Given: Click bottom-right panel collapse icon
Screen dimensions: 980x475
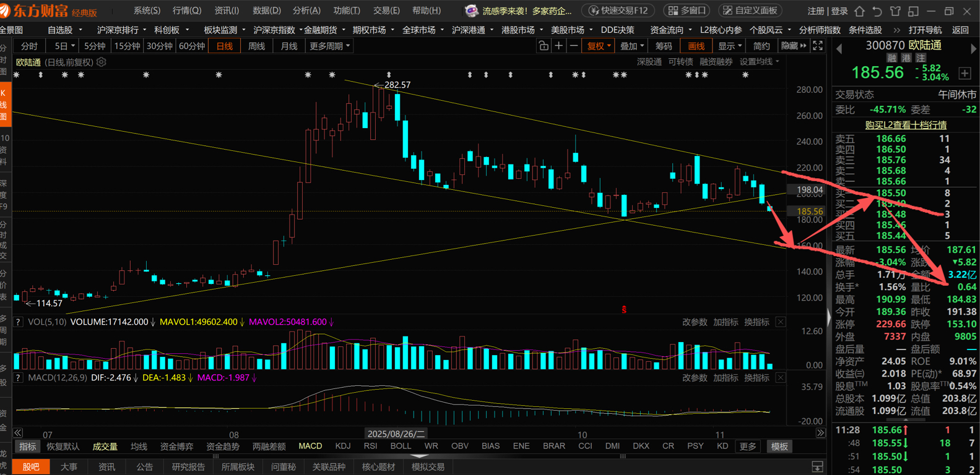Looking at the screenshot, I should pos(817,467).
